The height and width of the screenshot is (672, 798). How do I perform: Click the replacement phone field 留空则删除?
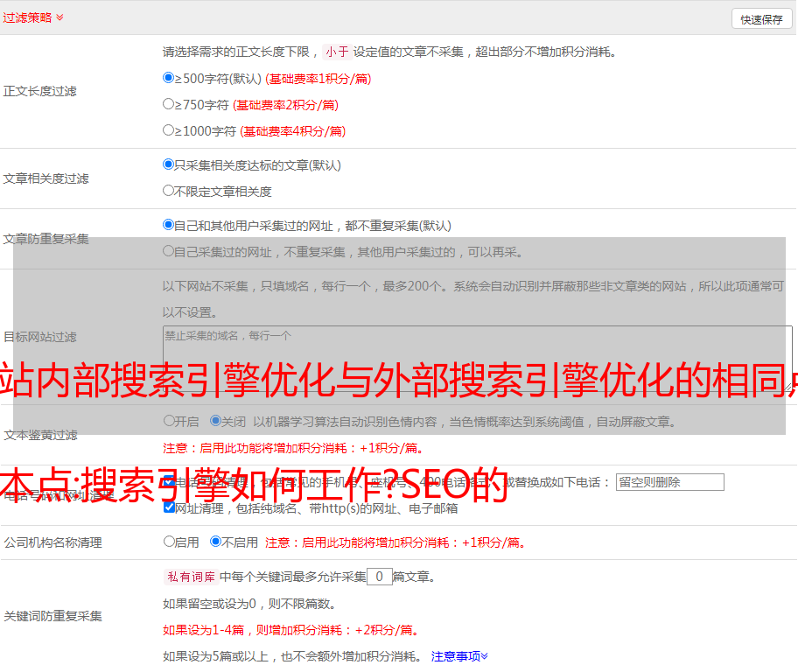click(669, 482)
